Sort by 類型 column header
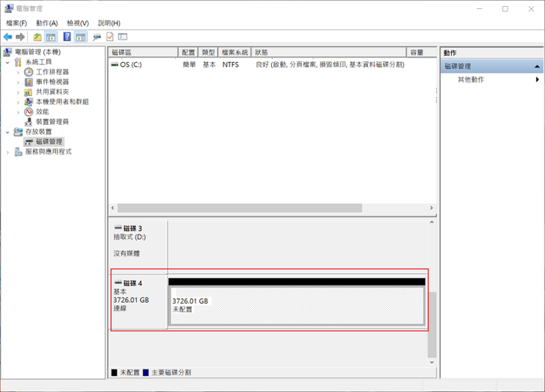545x392 pixels. point(208,52)
